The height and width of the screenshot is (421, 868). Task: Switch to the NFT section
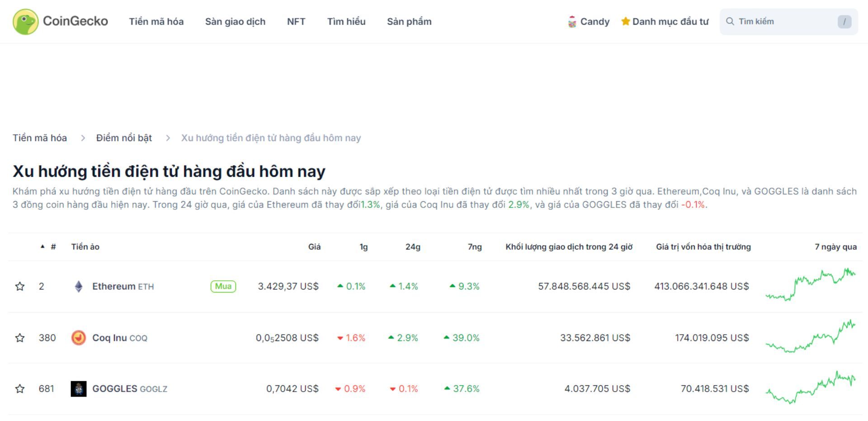point(296,21)
